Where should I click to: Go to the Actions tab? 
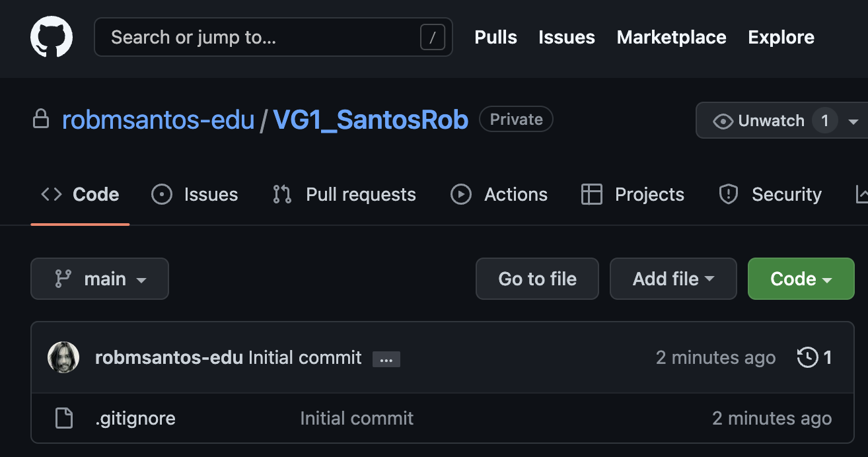pyautogui.click(x=499, y=194)
